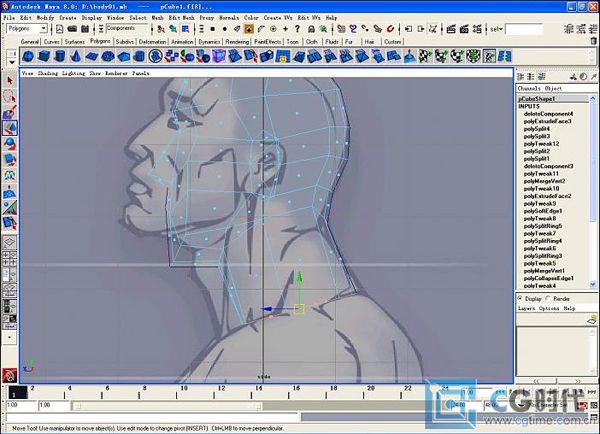The image size is (600, 434).
Task: Open the viewport Shading menu
Action: pos(47,73)
